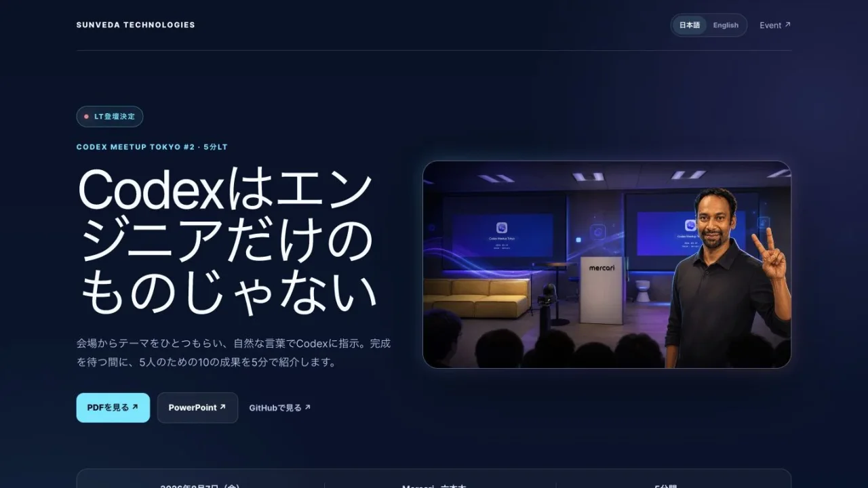Viewport: 868px width, 488px height.
Task: Click the CODEX MEETUP TOKYO #2 label
Action: [x=152, y=146]
